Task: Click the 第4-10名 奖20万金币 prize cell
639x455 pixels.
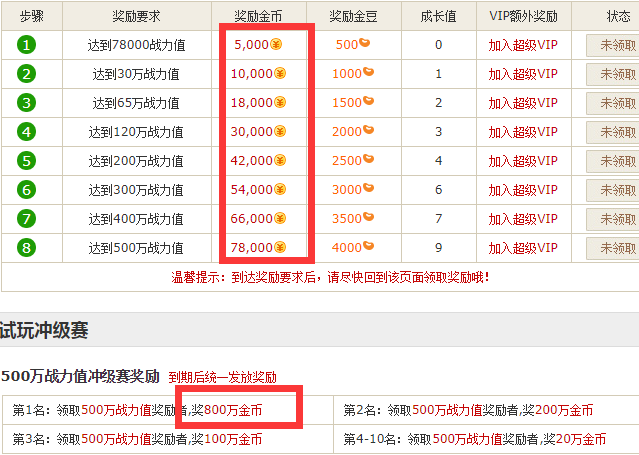Action: coord(487,439)
